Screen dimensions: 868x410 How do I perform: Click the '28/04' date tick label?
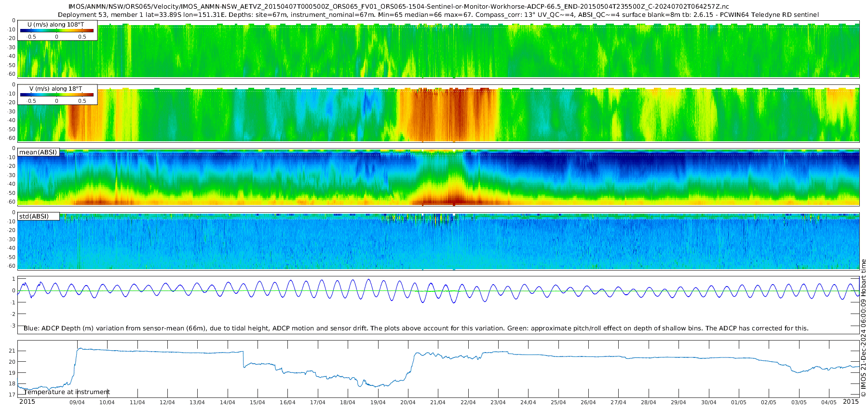pyautogui.click(x=649, y=402)
